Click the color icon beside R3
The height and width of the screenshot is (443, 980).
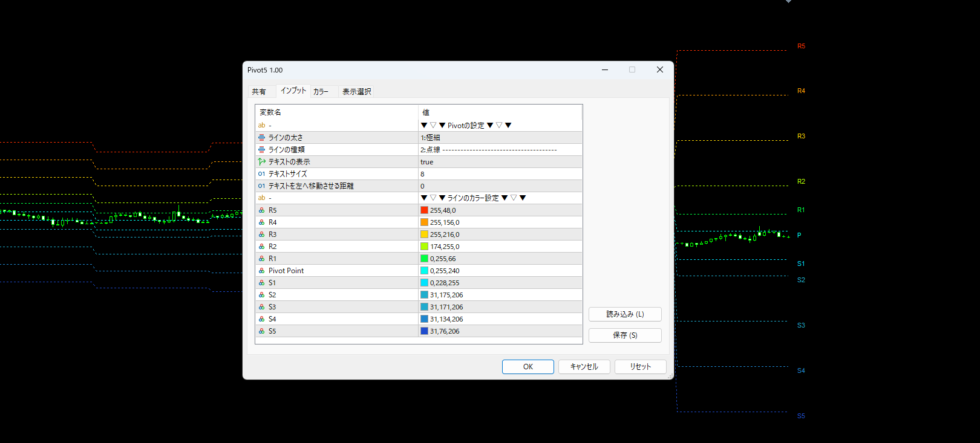coord(261,234)
